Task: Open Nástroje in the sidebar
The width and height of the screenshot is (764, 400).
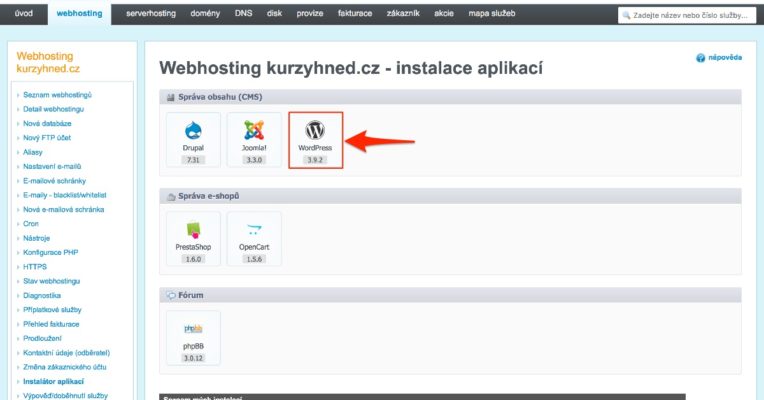Action: point(37,238)
